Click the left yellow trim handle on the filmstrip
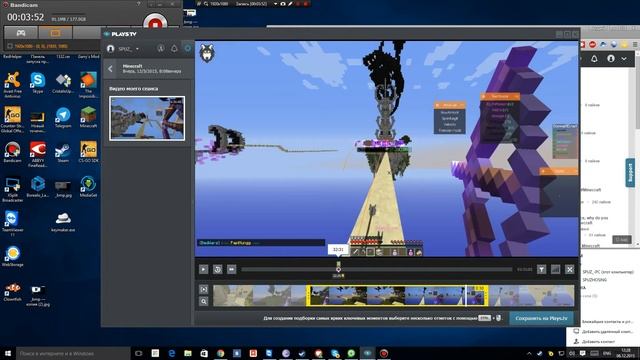640x360 pixels. pyautogui.click(x=308, y=296)
